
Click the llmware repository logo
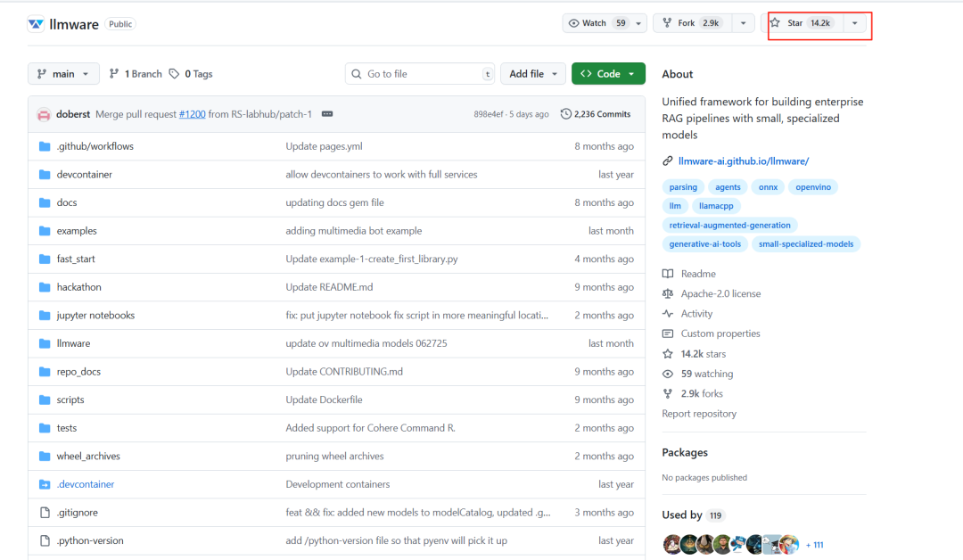(36, 24)
